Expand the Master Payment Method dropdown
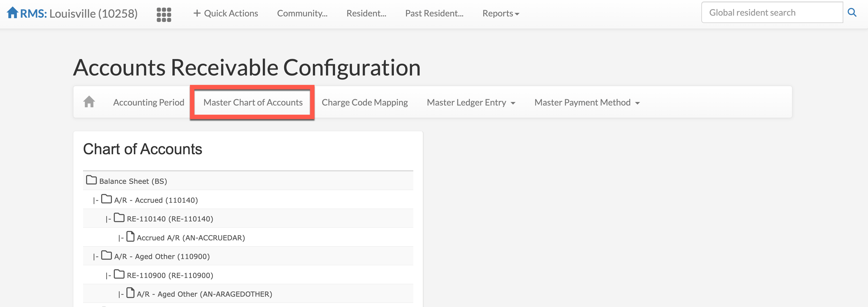The height and width of the screenshot is (307, 868). point(587,103)
